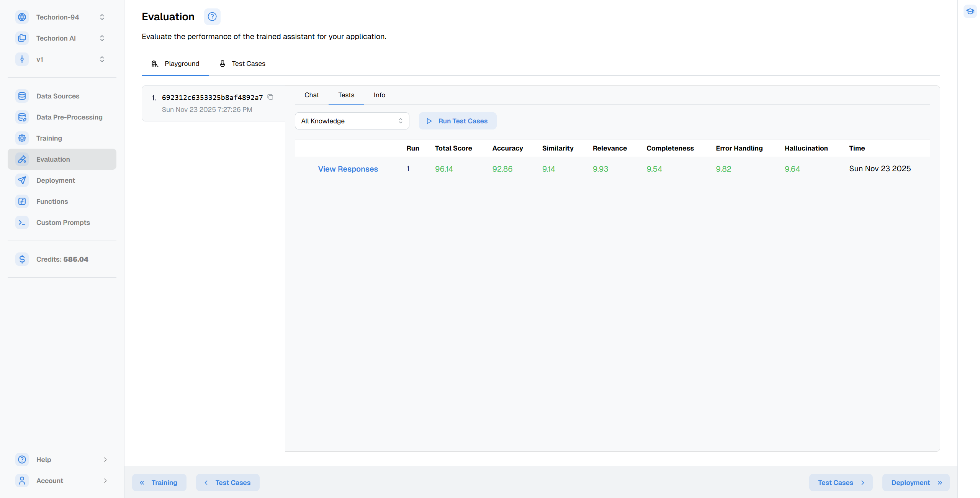Open the Evaluation help question mark icon
Viewport: 980px width, 498px height.
[x=212, y=16]
